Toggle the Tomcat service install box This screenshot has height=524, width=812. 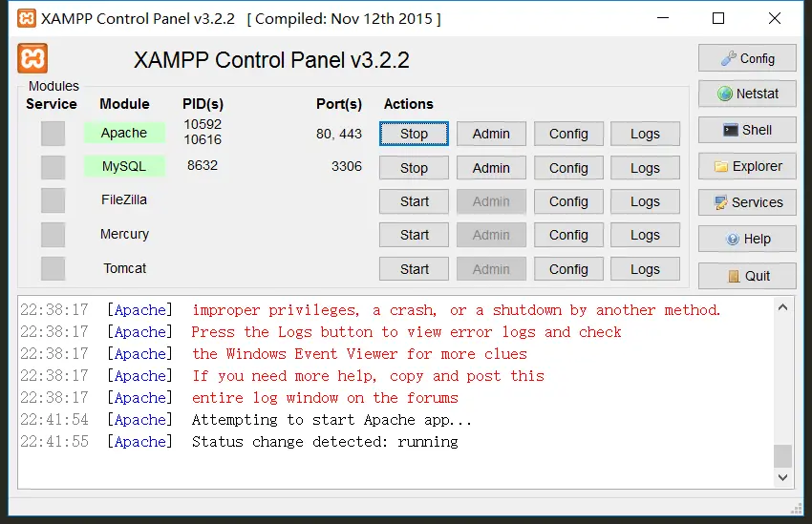pyautogui.click(x=53, y=268)
